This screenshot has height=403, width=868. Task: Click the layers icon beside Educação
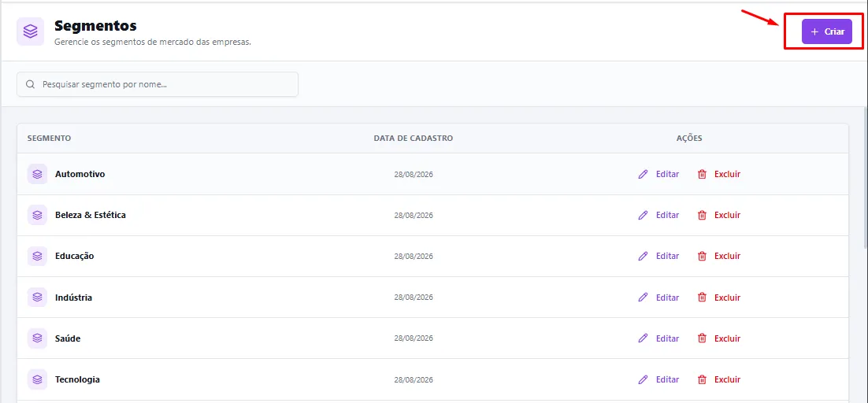click(37, 256)
